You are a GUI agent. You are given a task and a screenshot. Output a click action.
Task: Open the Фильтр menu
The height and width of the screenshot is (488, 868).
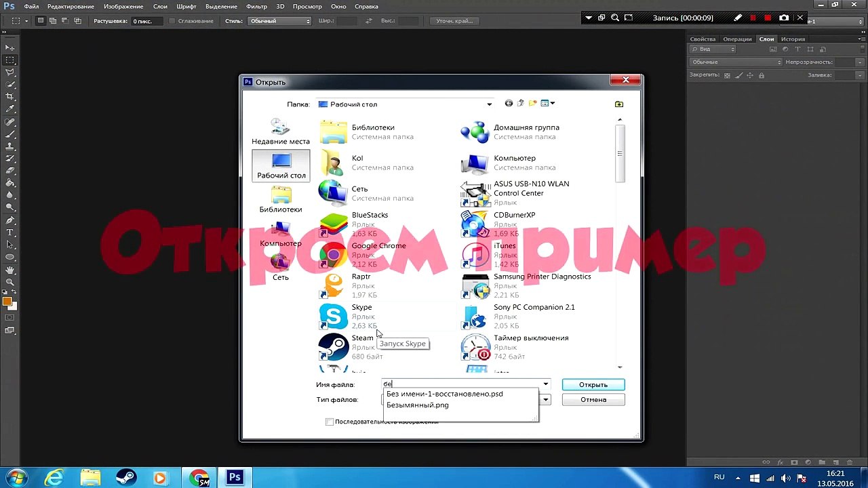click(x=256, y=6)
